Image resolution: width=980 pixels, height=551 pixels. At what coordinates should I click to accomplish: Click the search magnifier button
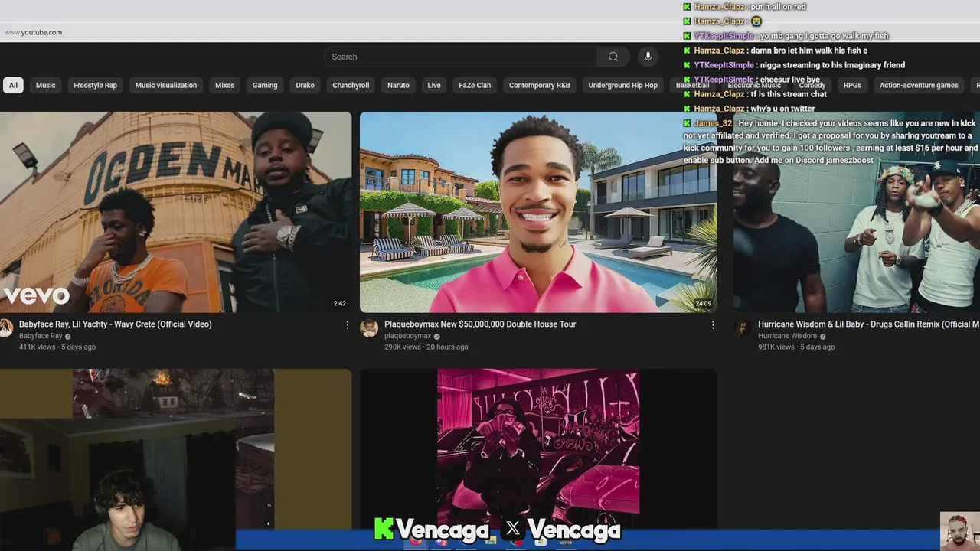(613, 57)
